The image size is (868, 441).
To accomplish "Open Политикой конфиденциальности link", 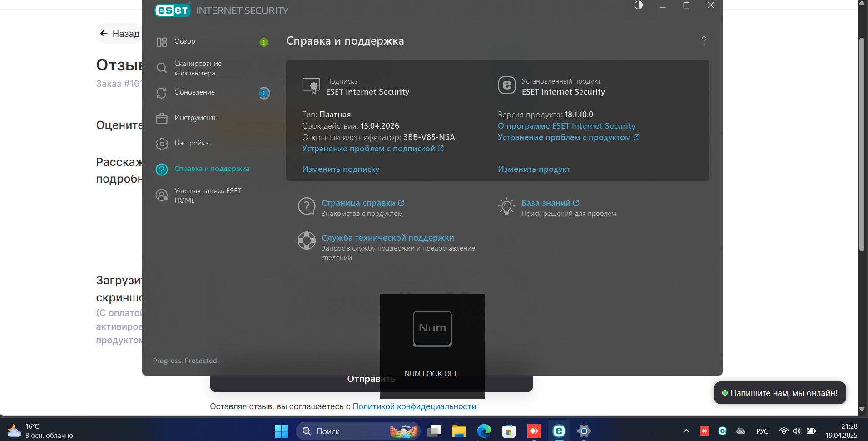I will tap(414, 406).
